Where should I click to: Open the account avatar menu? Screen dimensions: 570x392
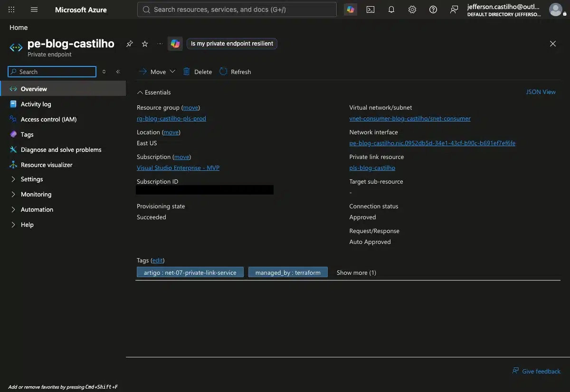tap(555, 9)
